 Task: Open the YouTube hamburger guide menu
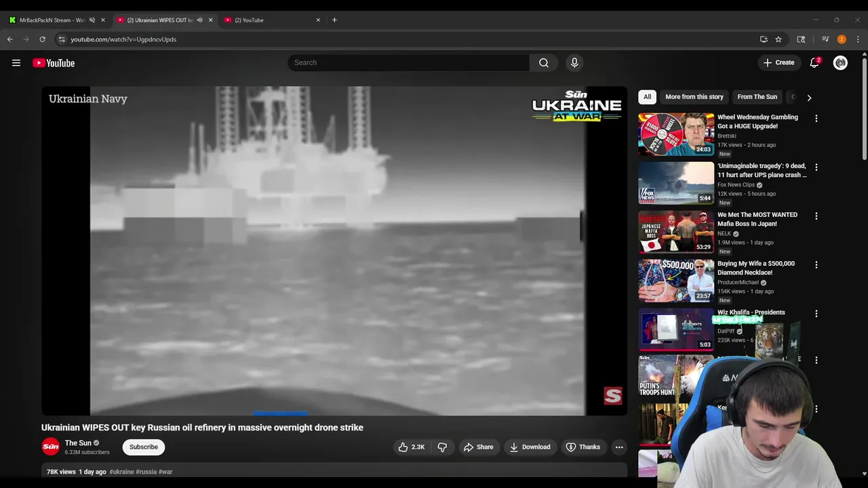point(16,63)
